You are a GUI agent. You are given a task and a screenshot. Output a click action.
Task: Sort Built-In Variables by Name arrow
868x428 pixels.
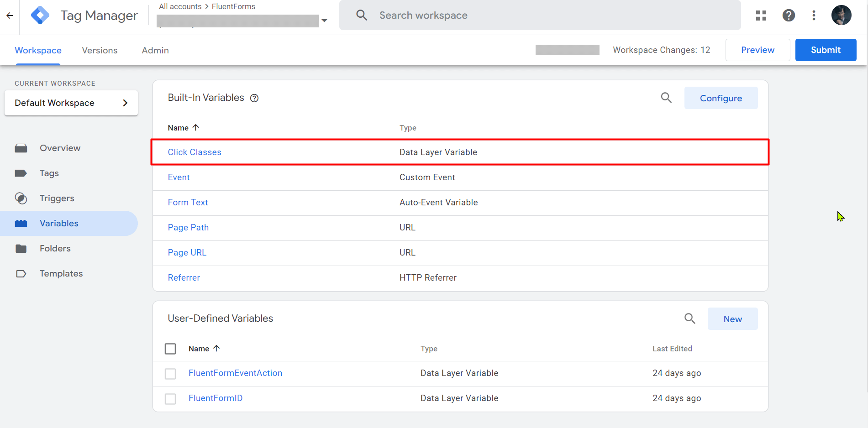click(x=196, y=127)
